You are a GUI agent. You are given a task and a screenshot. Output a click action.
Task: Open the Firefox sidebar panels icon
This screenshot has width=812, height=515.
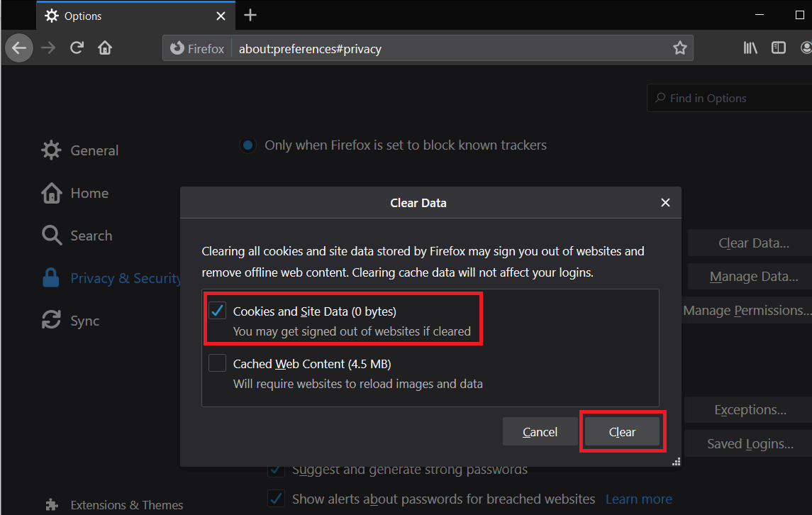(x=779, y=48)
